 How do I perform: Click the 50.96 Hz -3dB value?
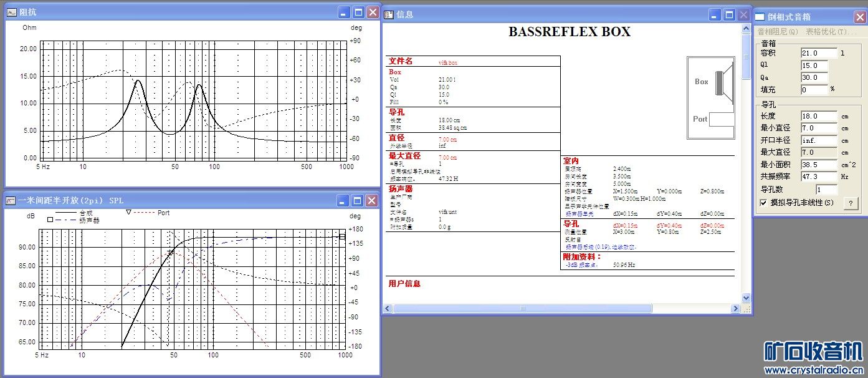pos(623,264)
